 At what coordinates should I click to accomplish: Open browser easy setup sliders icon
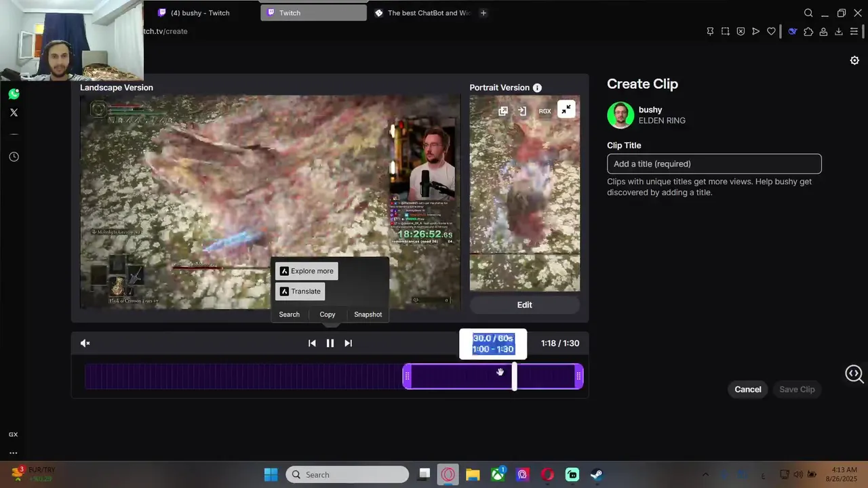pos(854,31)
